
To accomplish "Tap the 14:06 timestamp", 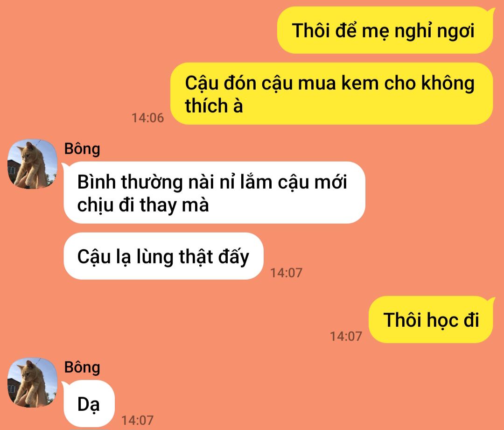I will tap(147, 118).
